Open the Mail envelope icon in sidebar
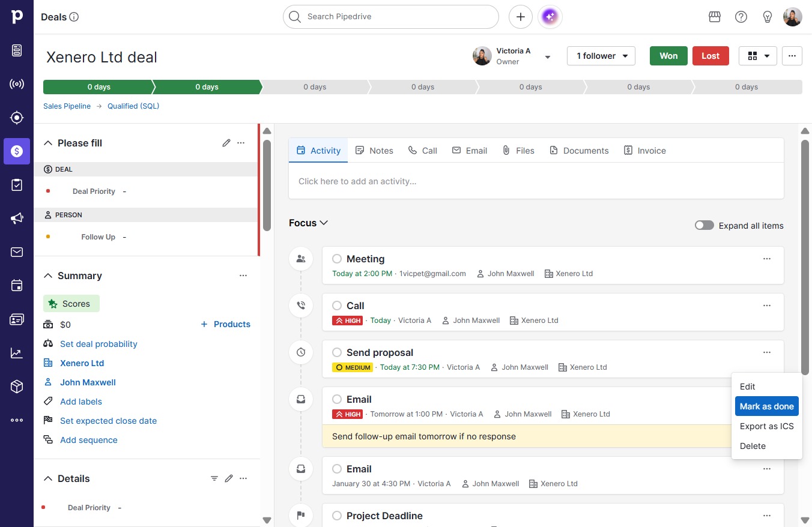Screen dimensions: 812x527 tap(17, 252)
